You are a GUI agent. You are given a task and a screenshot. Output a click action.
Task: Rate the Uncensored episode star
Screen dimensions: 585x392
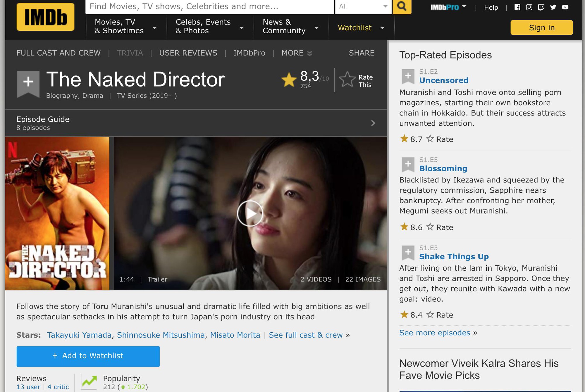pos(430,139)
